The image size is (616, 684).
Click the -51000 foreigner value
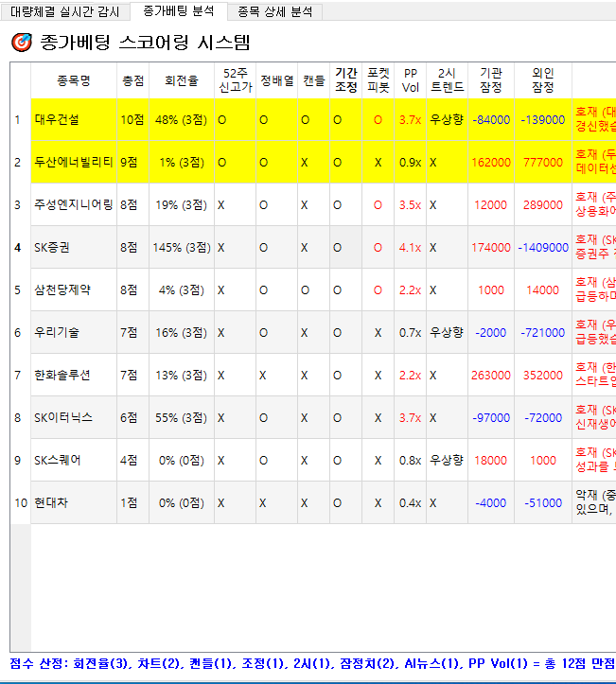tap(543, 502)
